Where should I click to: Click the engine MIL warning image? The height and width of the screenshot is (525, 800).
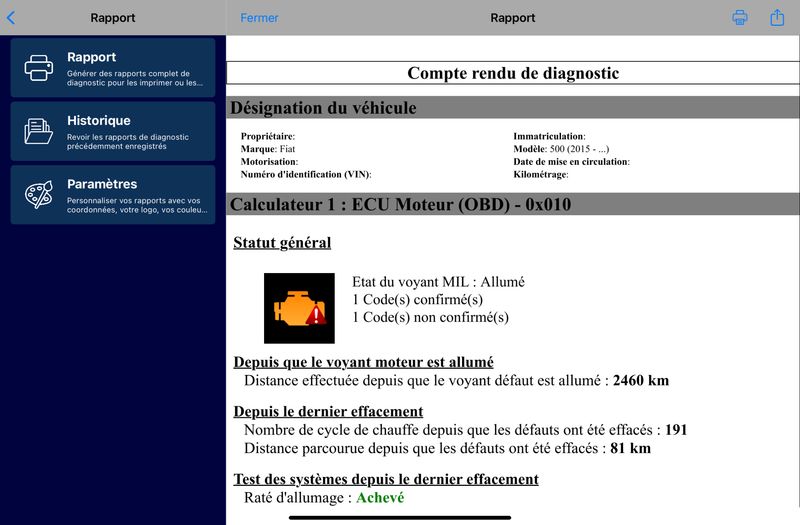point(299,308)
